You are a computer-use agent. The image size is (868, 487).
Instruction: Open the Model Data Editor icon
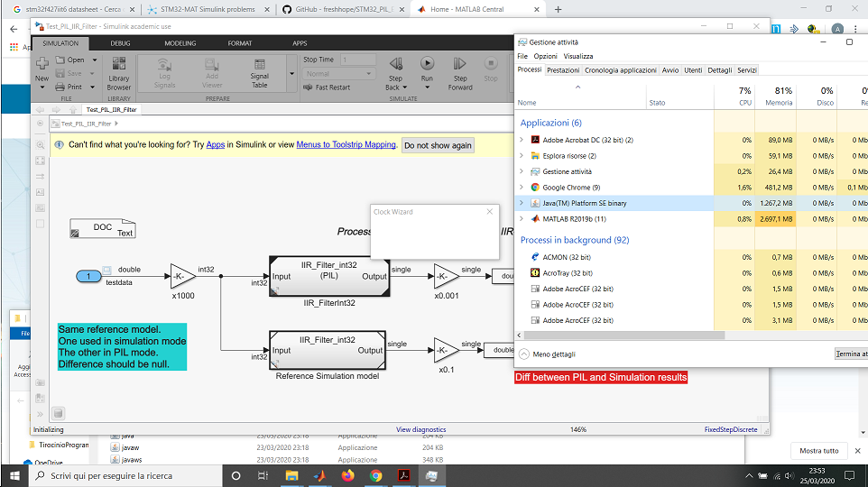pyautogui.click(x=58, y=413)
